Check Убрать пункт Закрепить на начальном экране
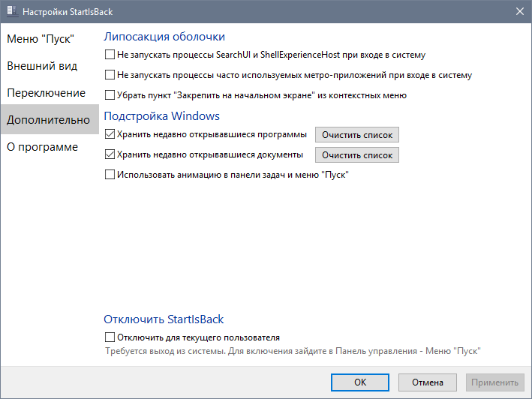 click(110, 95)
